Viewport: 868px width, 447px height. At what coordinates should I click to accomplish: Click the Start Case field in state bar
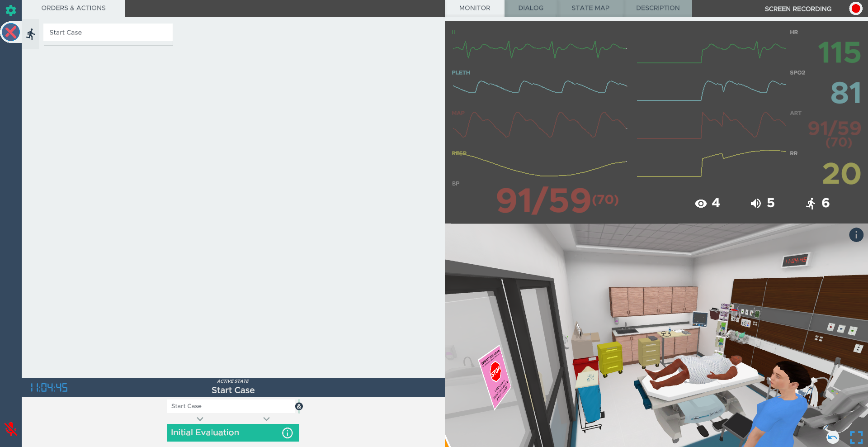pyautogui.click(x=230, y=406)
